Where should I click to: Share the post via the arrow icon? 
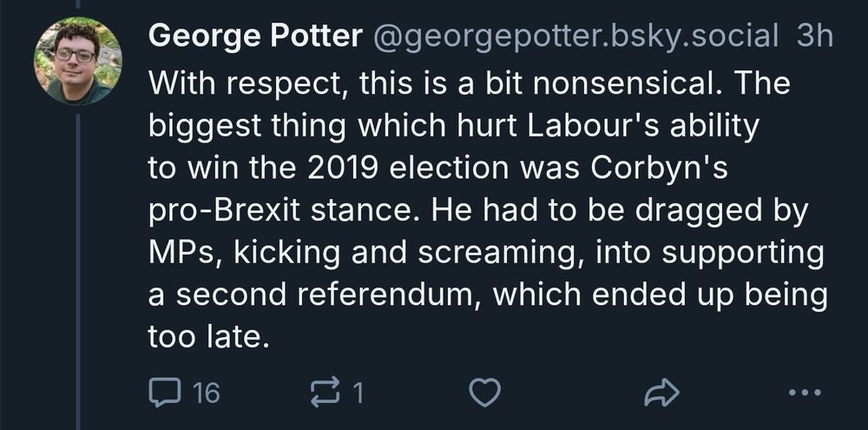point(661,393)
